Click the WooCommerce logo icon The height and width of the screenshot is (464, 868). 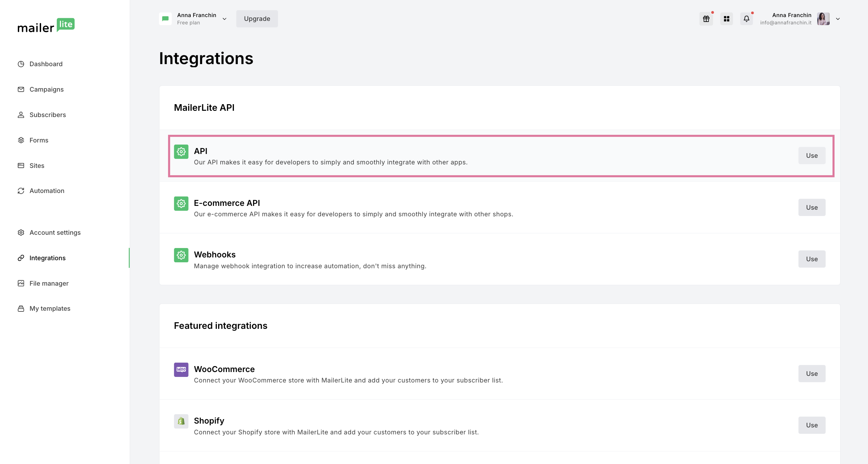(x=181, y=370)
